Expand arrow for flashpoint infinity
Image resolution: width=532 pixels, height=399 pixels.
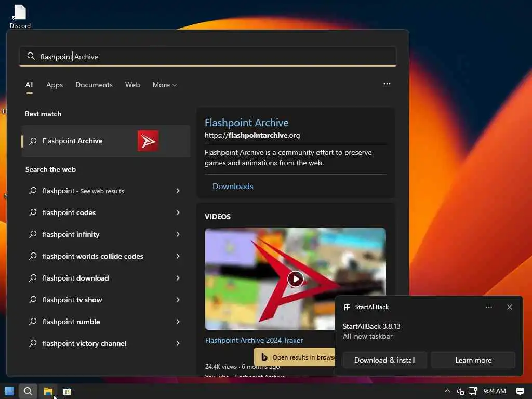[178, 234]
